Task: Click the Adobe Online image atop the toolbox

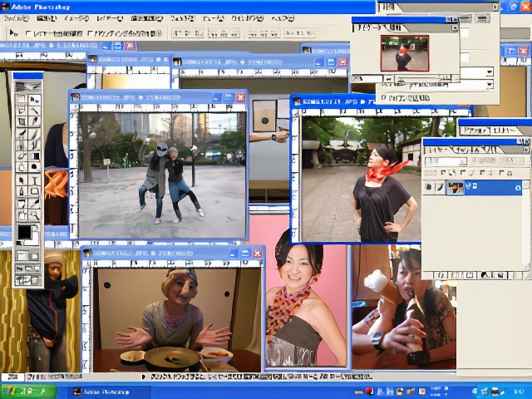Action: coord(27,86)
